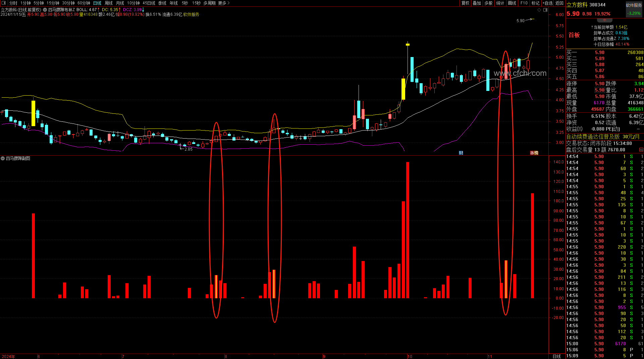Click the 涨榜 marker badge on chart

(534, 153)
